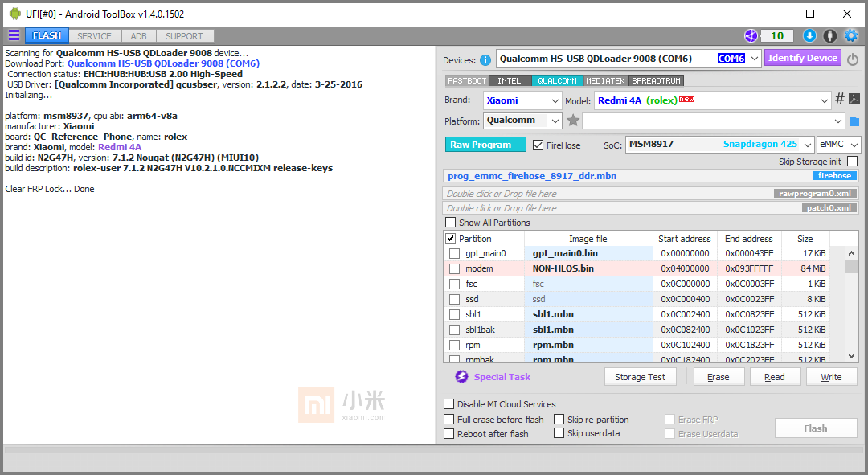Click the Erase button
The image size is (868, 475).
(718, 376)
